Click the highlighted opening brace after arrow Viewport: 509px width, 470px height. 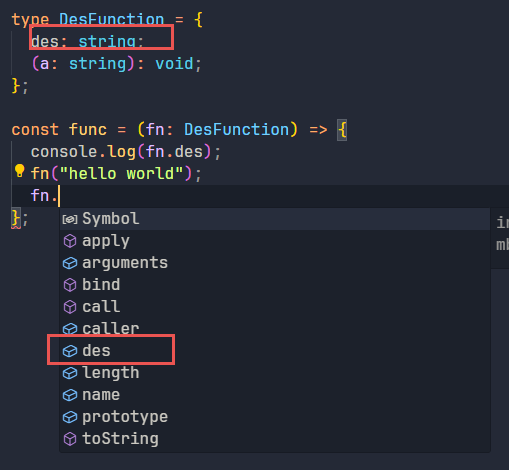[342, 130]
